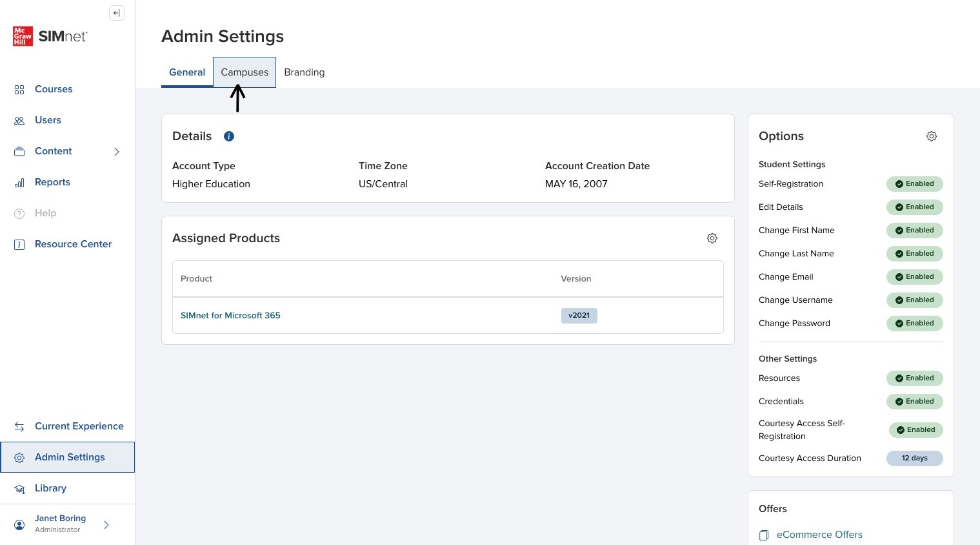The width and height of the screenshot is (980, 545).
Task: Click the eCommerce Offers document icon
Action: click(x=764, y=535)
